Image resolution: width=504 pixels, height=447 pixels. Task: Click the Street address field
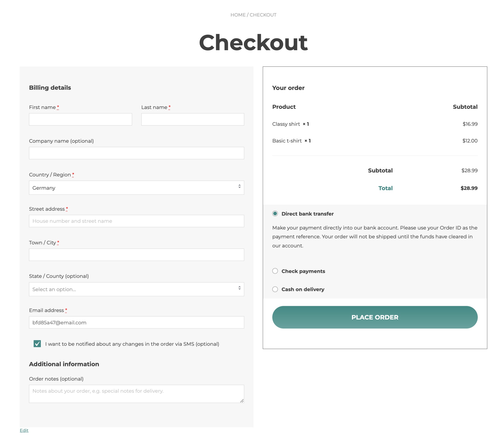click(x=136, y=221)
